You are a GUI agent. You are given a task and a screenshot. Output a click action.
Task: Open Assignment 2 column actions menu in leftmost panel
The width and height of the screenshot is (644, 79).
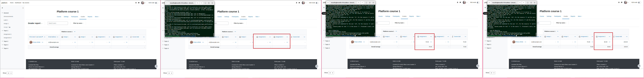pos(127,37)
